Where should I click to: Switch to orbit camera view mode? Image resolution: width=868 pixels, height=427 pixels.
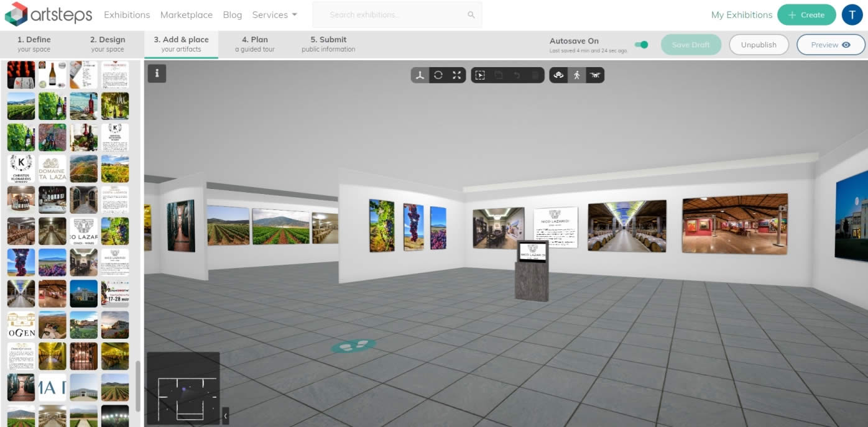558,75
